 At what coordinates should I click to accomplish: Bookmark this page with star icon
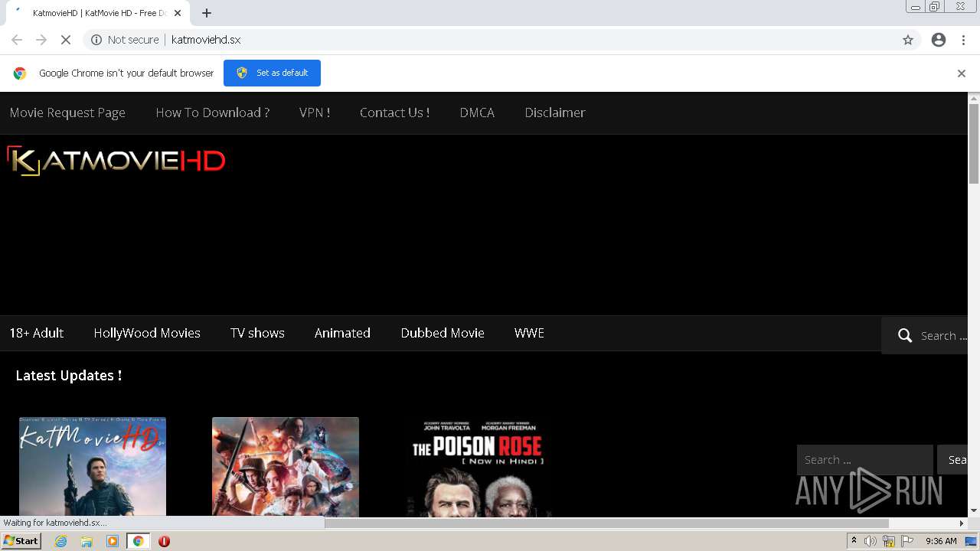point(908,40)
